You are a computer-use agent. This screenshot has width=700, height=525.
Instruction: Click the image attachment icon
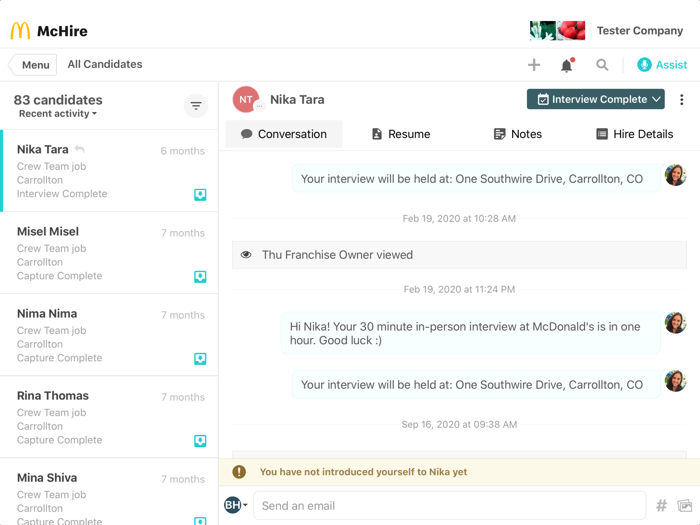coord(684,506)
